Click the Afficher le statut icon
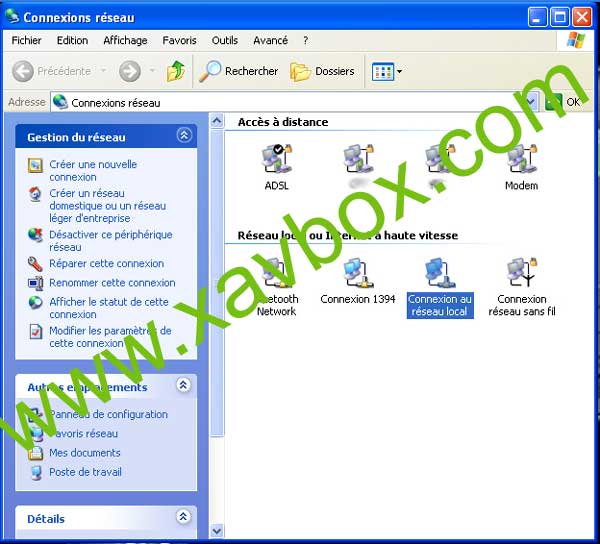The width and height of the screenshot is (600, 544). [35, 303]
